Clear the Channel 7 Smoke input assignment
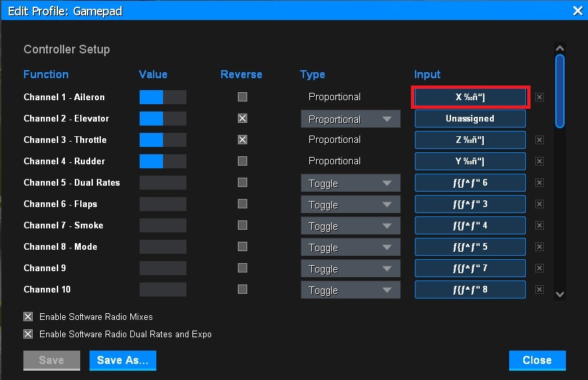Viewport: 588px width, 380px height. pyautogui.click(x=539, y=226)
